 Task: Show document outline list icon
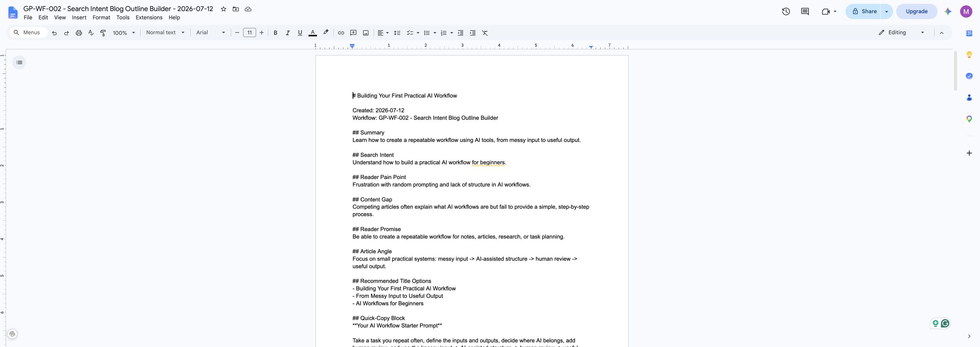tap(19, 62)
